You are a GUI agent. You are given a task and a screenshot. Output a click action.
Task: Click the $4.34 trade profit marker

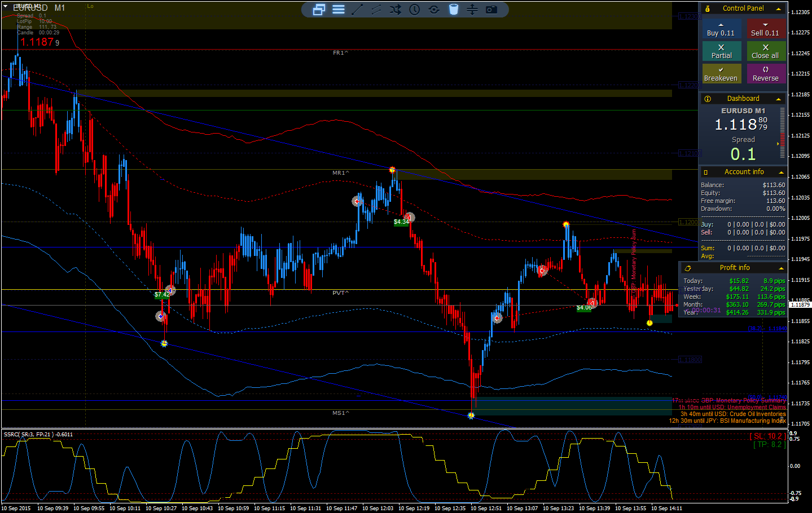pyautogui.click(x=401, y=222)
